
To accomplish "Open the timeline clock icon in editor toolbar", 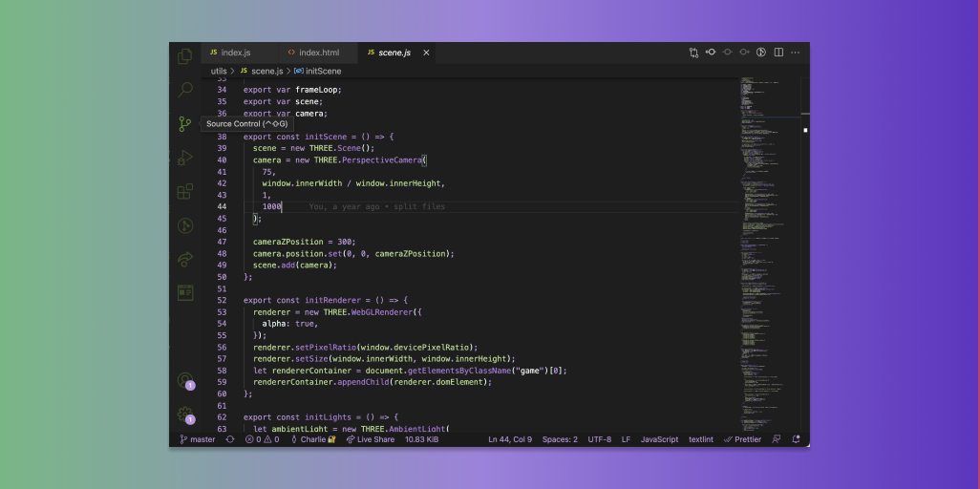I will pos(761,53).
